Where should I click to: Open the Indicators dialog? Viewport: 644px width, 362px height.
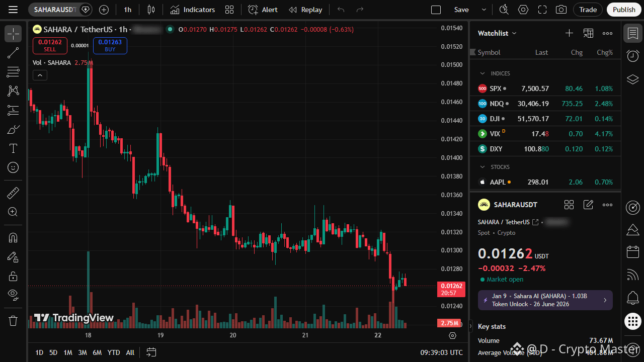[x=193, y=10]
